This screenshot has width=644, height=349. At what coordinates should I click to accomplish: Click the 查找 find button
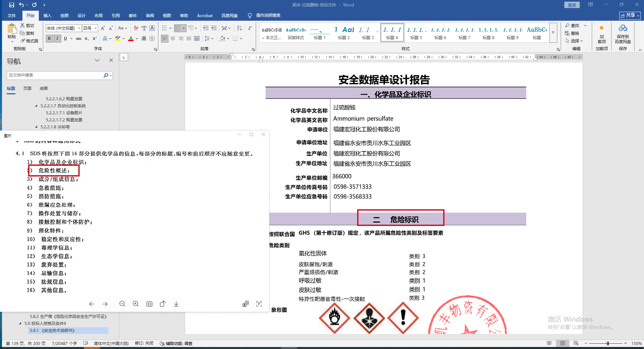pos(572,25)
